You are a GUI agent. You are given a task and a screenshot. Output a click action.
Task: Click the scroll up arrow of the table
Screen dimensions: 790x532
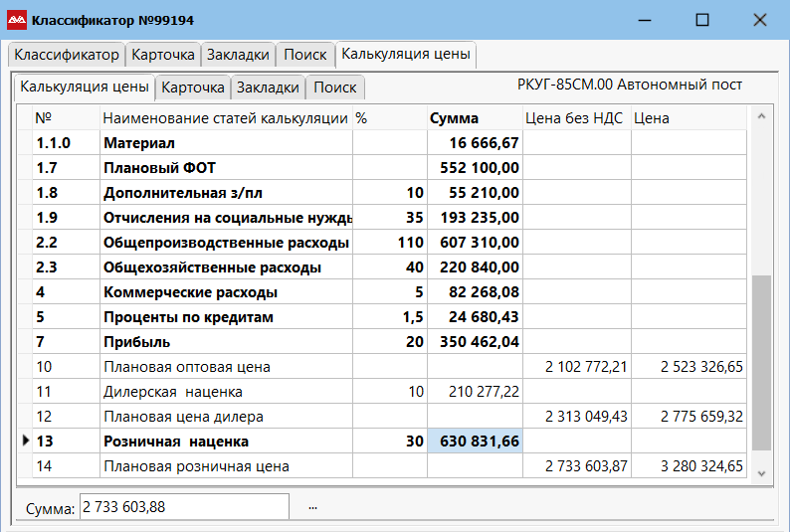761,117
